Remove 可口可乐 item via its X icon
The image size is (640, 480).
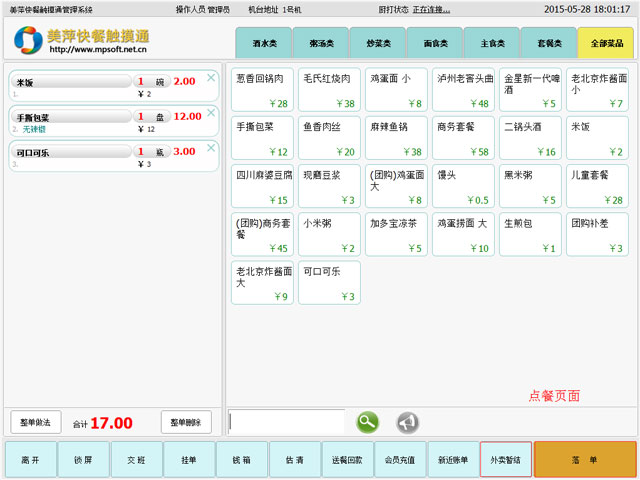pos(211,148)
